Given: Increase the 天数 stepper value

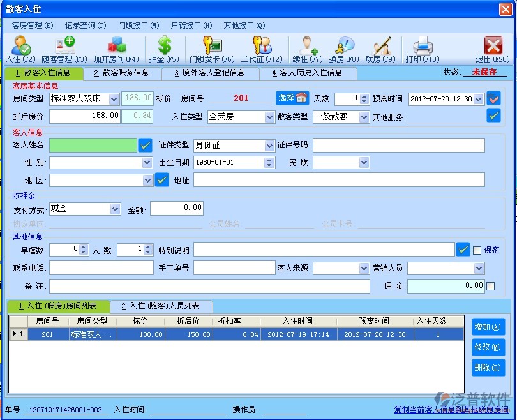Looking at the screenshot, I should pos(364,96).
